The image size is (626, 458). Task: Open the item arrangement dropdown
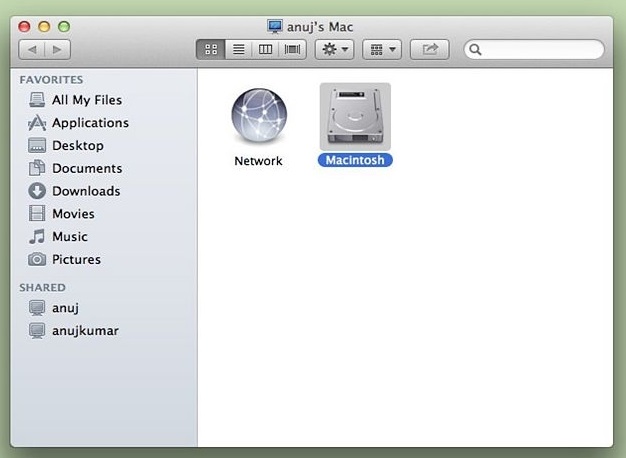pos(382,50)
